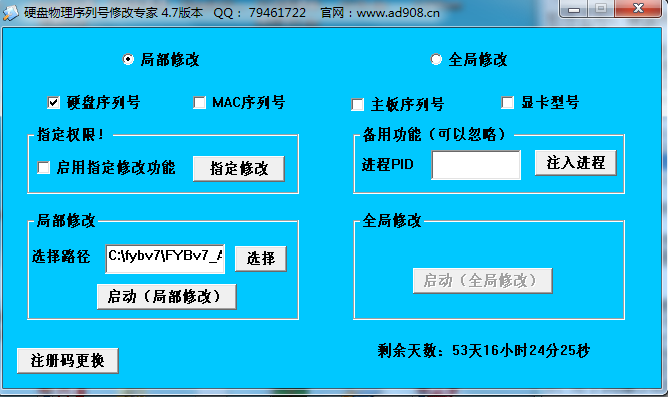This screenshot has width=668, height=397.
Task: Click into the 选择路径 path field
Action: click(x=165, y=259)
